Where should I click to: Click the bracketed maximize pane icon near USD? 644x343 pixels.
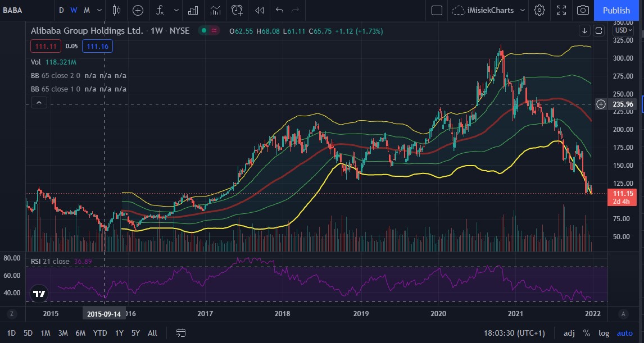click(599, 30)
